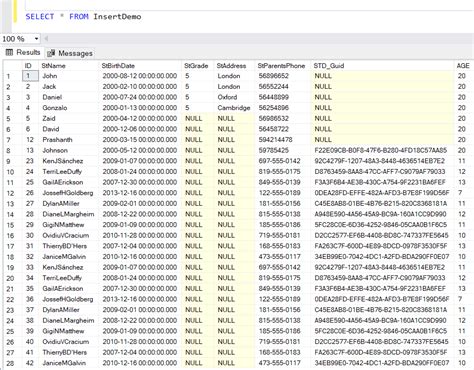Click ID cell with value 42
The width and height of the screenshot is (474, 370).
[30, 363]
